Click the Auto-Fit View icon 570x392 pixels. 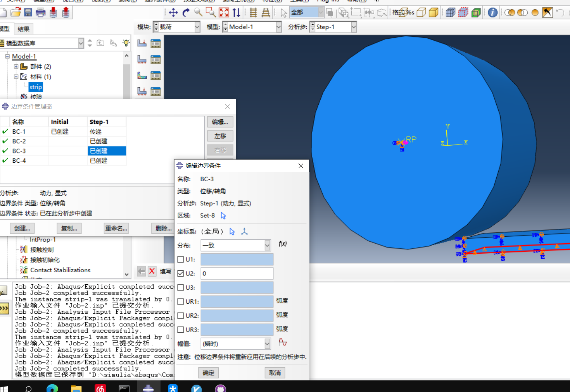tap(224, 13)
